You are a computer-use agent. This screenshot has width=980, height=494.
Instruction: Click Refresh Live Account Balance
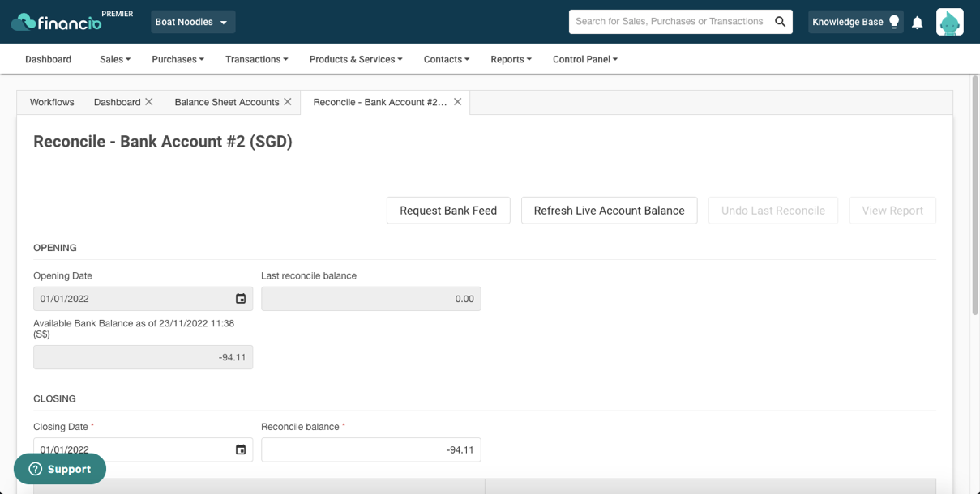[x=609, y=210]
